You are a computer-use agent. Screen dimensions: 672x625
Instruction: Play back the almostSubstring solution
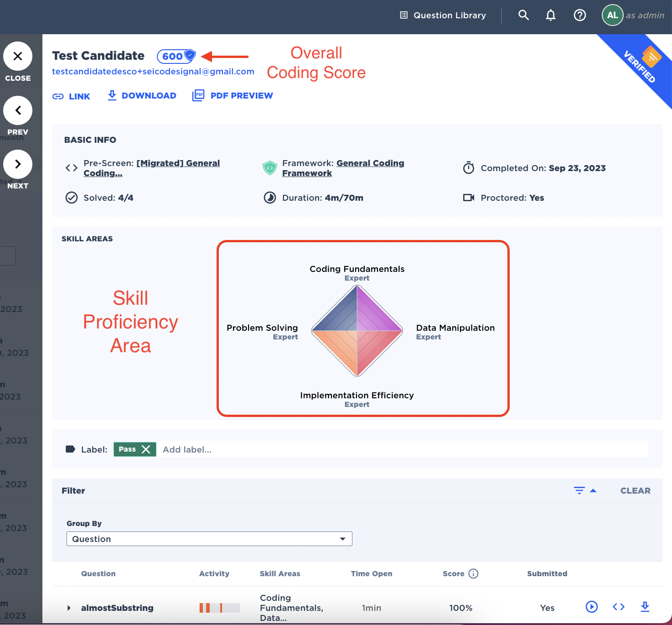(591, 606)
